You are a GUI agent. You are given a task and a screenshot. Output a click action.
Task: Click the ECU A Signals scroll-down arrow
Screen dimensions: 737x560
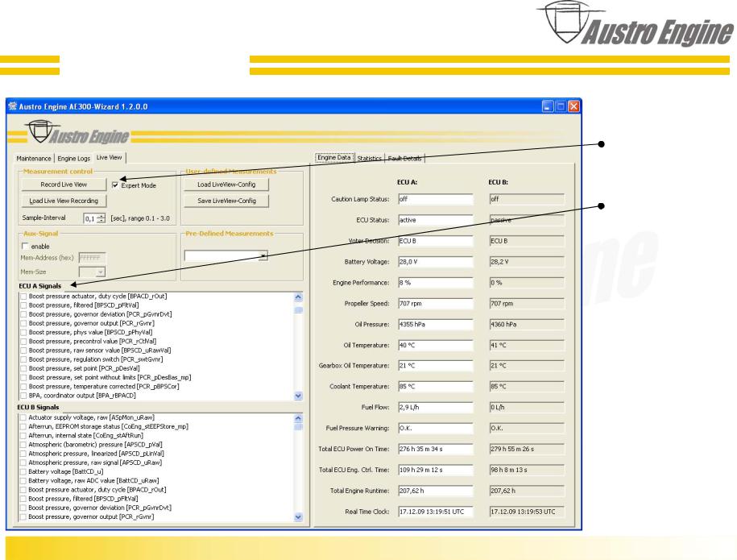click(x=298, y=396)
